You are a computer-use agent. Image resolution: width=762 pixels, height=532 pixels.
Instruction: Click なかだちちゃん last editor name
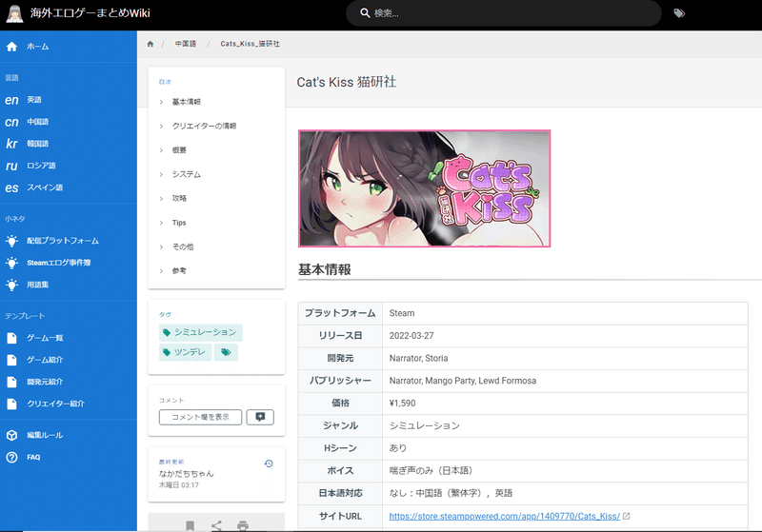tap(186, 474)
